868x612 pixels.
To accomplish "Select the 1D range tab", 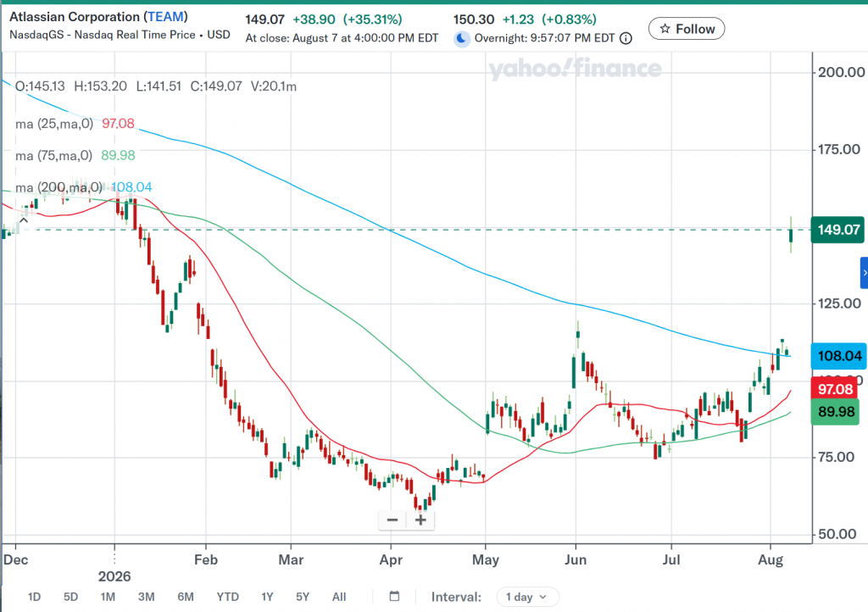I will pyautogui.click(x=34, y=597).
